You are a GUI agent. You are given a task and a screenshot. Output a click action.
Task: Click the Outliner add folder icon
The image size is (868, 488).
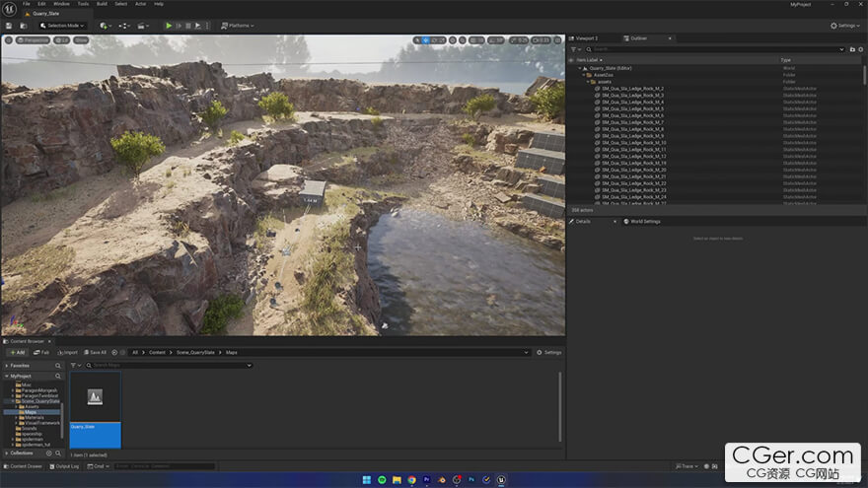coord(852,49)
